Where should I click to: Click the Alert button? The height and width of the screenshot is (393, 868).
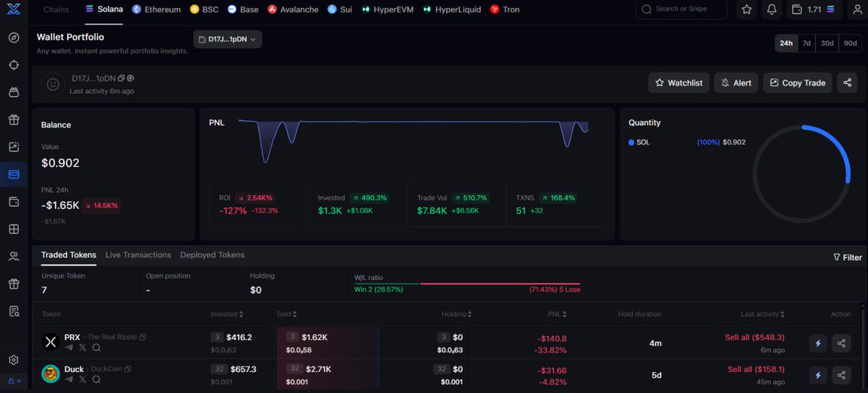click(x=736, y=83)
